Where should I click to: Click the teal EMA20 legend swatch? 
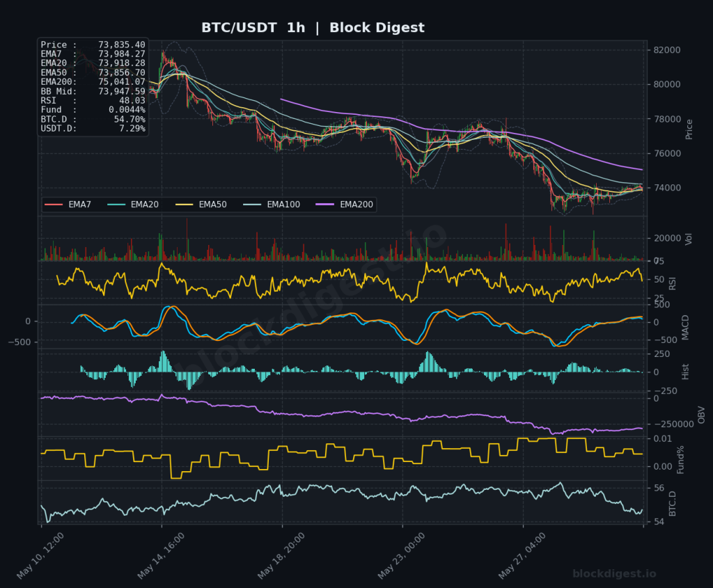coord(116,205)
